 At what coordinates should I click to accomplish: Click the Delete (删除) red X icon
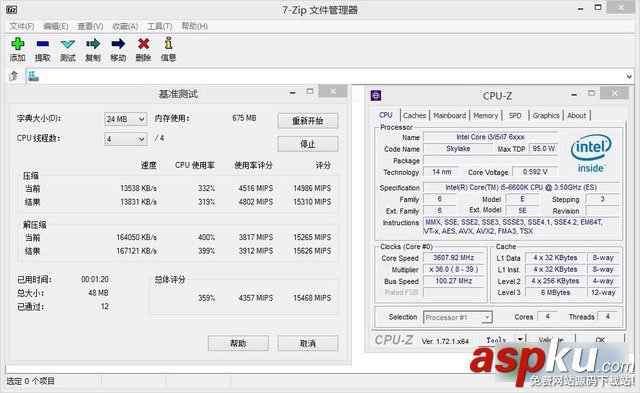pyautogui.click(x=143, y=44)
